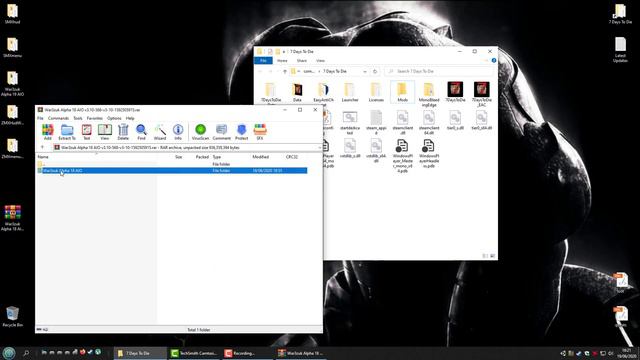Select the steam_appid file
The height and width of the screenshot is (360, 640).
[x=376, y=123]
